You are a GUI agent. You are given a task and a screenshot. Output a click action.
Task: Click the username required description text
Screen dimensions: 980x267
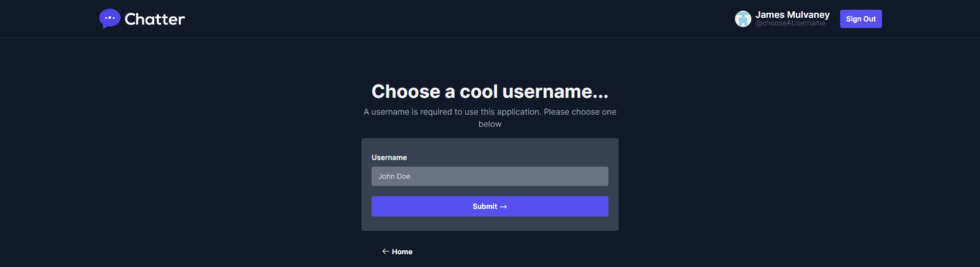tap(490, 112)
